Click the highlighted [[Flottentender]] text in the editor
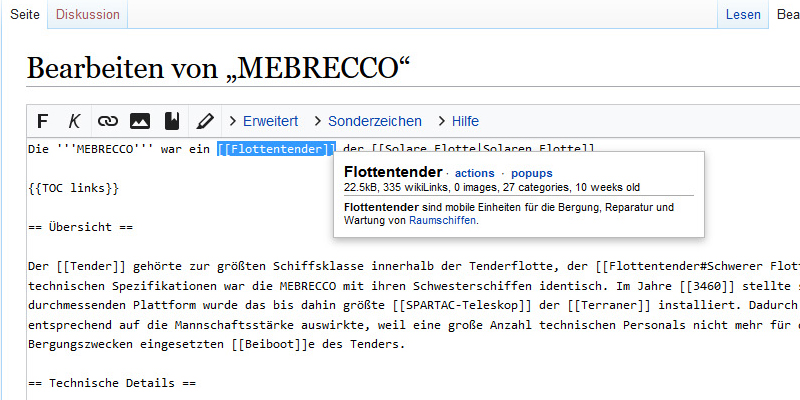 (275, 149)
